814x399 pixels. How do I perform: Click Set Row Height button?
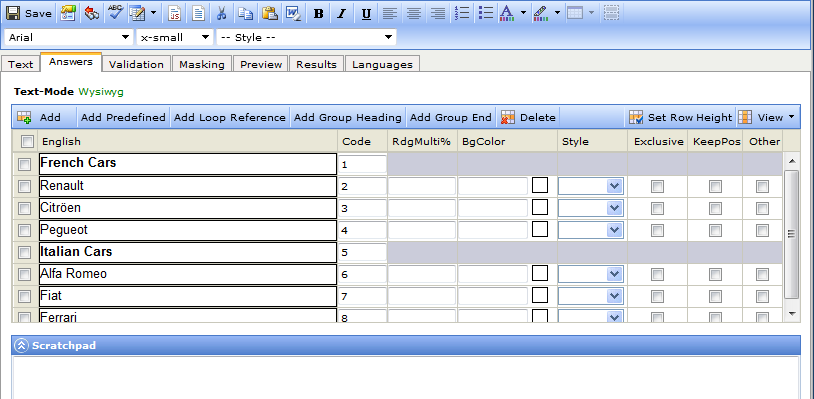[680, 117]
